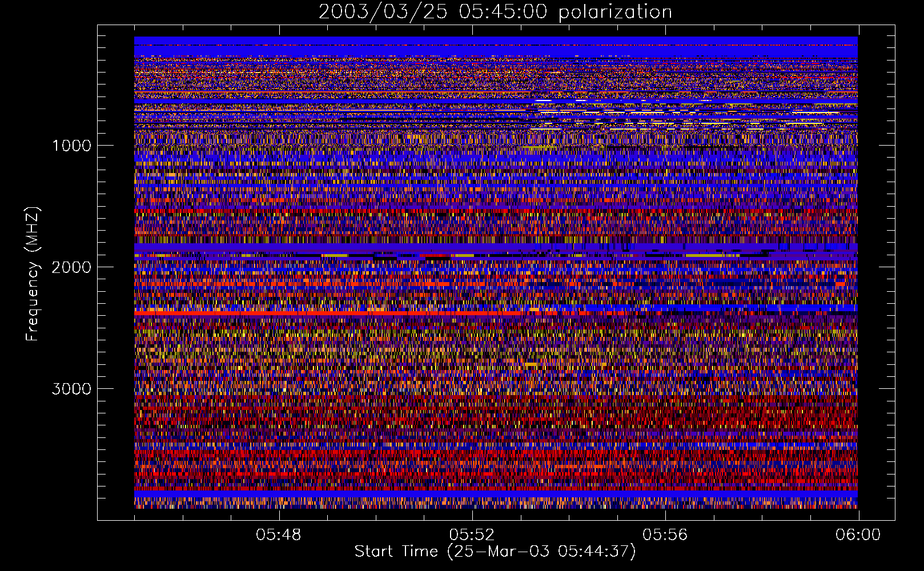Click the plot title "2003/03/25 05:45:00 polarization"

[495, 12]
